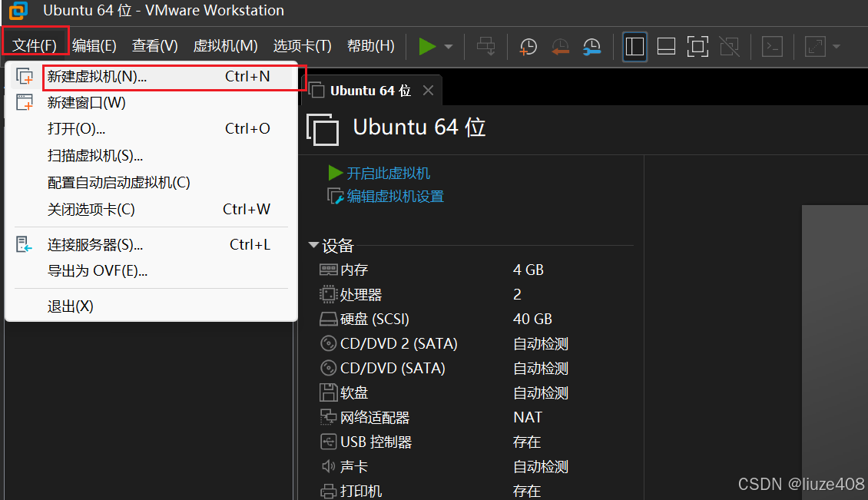Click the 40 GB disk value

point(532,319)
